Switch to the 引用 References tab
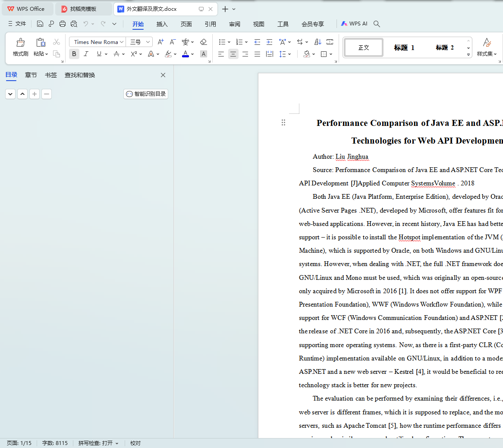The height and width of the screenshot is (448, 503). pos(210,24)
